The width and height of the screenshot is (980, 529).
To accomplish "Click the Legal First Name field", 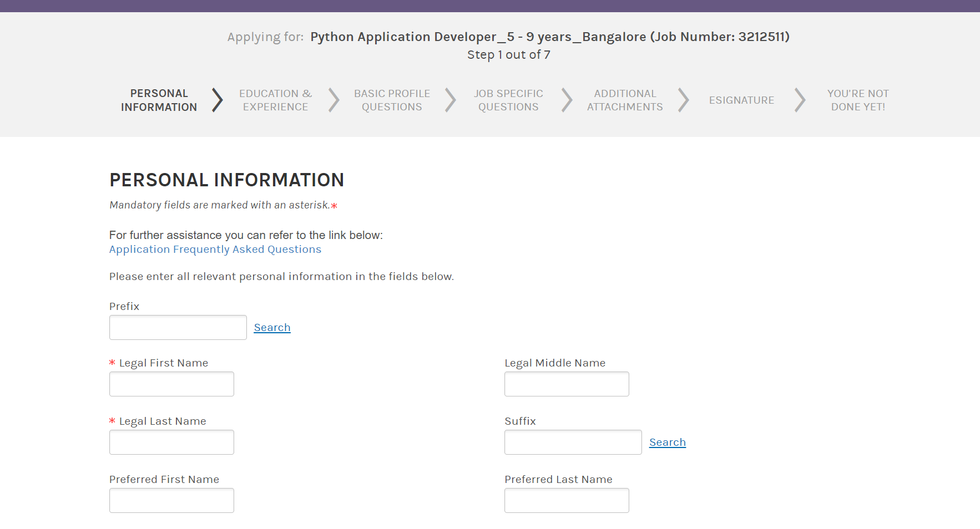I will (x=171, y=384).
